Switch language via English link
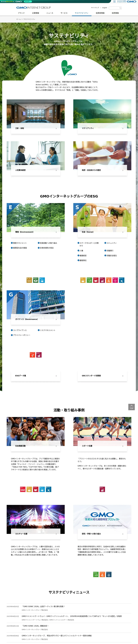 (105, 8)
